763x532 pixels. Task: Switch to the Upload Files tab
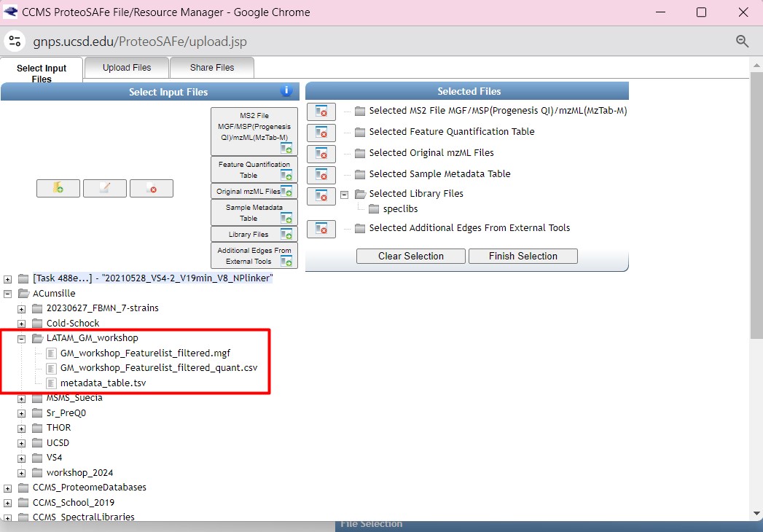click(127, 68)
